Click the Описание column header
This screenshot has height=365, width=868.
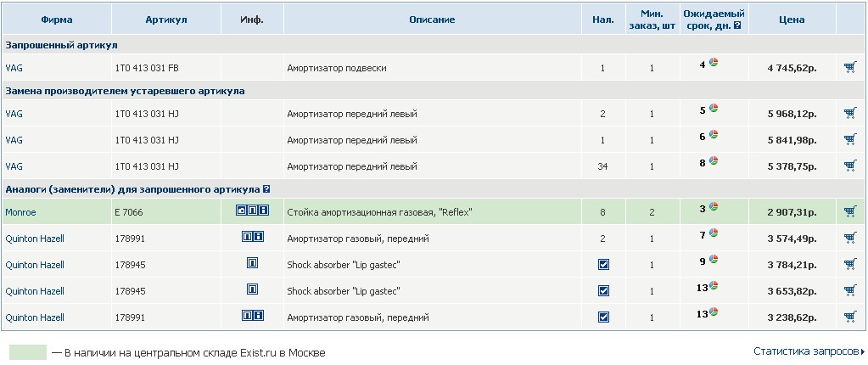pos(432,20)
